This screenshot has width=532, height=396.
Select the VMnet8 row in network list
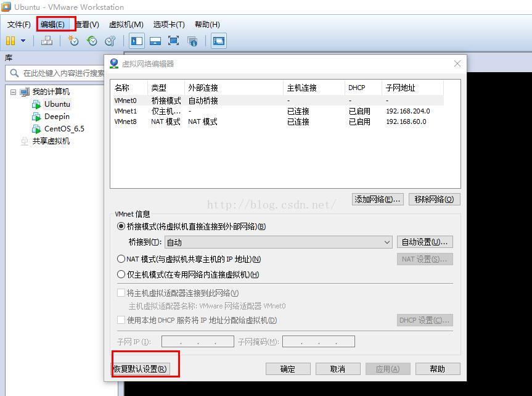[x=278, y=122]
